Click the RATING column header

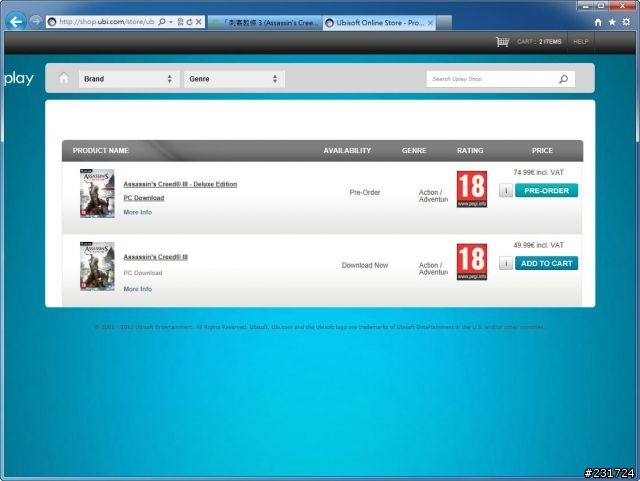[470, 151]
